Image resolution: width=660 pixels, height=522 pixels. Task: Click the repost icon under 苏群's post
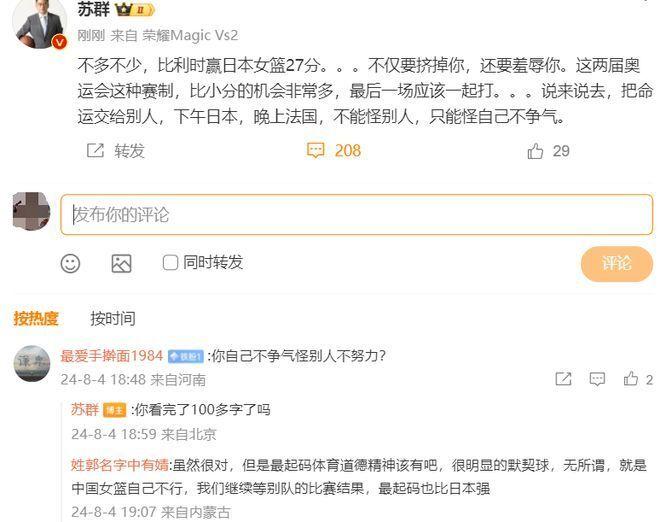[x=95, y=150]
